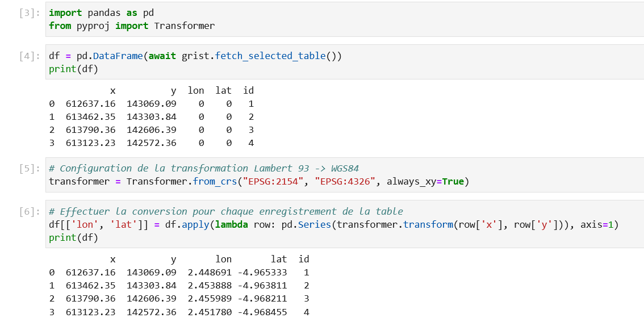Click the always_xy=True argument
Screen dimensions: 644x322
point(425,181)
